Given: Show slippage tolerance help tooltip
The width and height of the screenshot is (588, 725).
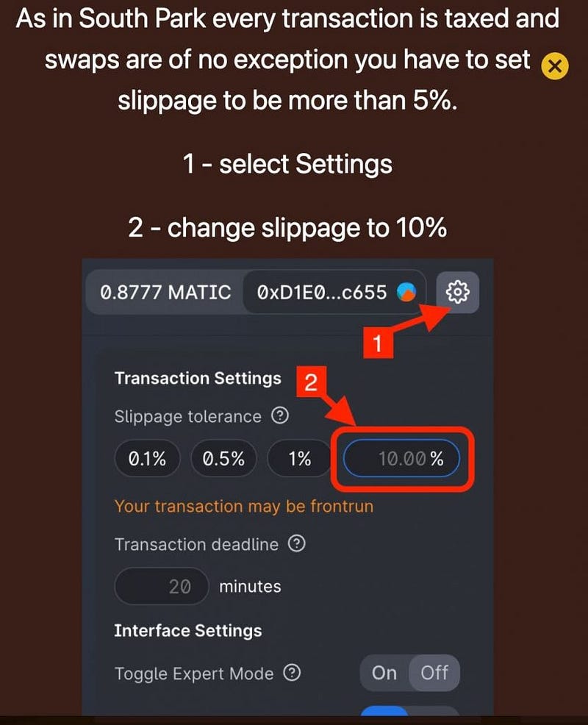Looking at the screenshot, I should click(280, 415).
